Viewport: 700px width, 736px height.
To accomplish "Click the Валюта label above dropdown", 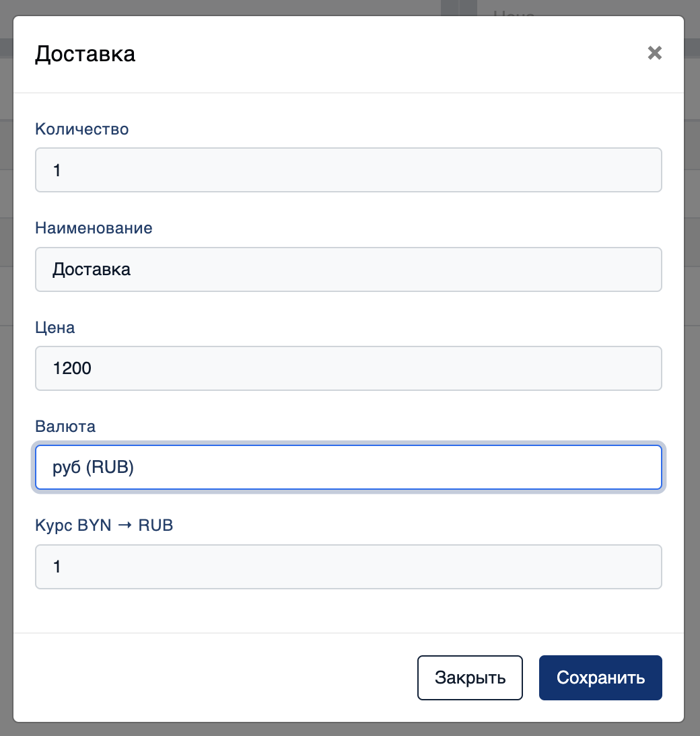I will (65, 427).
